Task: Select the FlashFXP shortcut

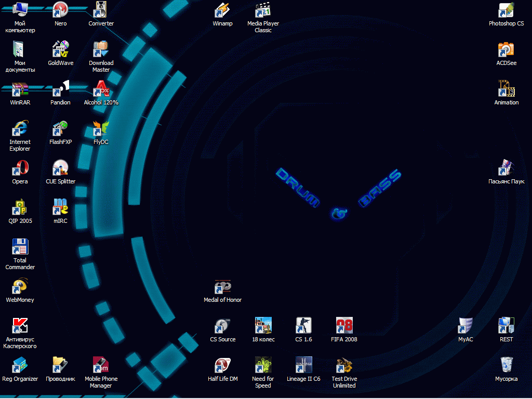Action: click(x=61, y=128)
